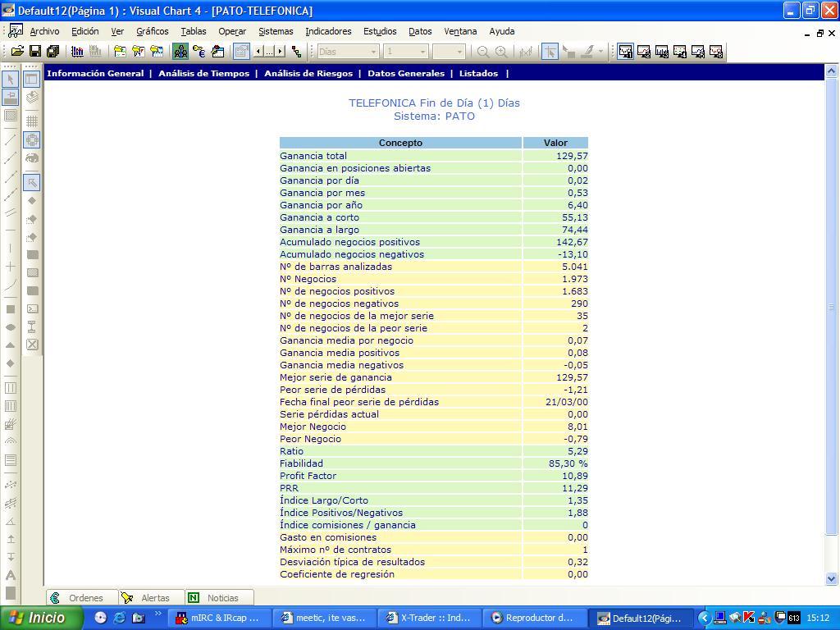The image size is (840, 630).
Task: Click the eye visibility icon in second toolbox
Action: (32, 158)
